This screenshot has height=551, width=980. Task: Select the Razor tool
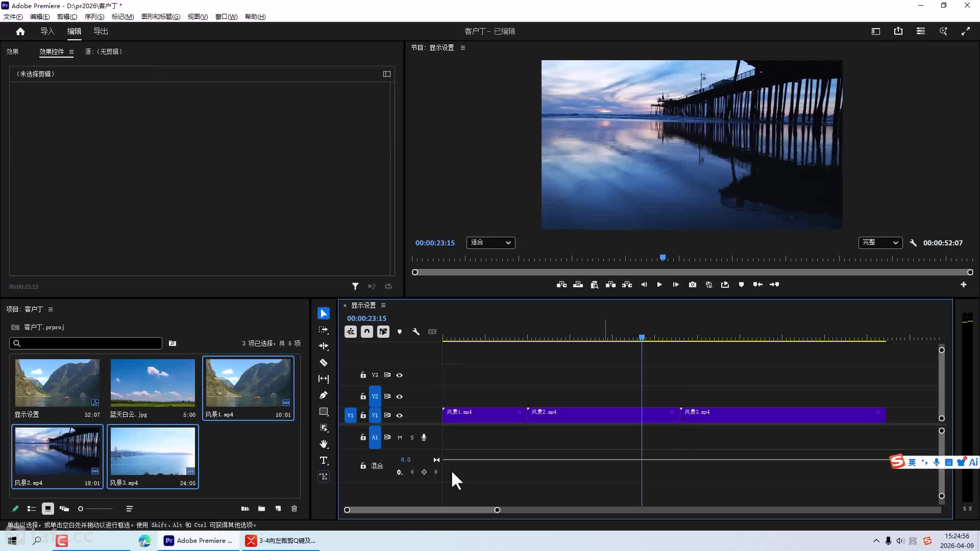[324, 362]
